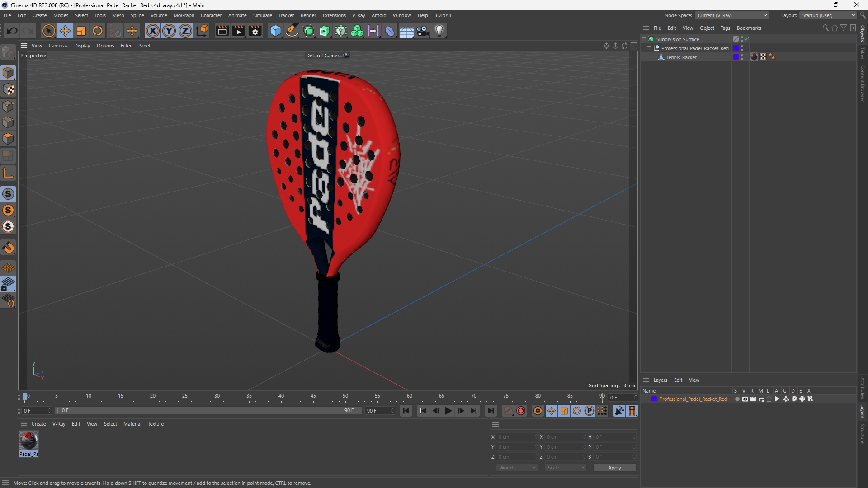The width and height of the screenshot is (868, 488).
Task: Open Edit Render Settings icon
Action: (x=255, y=31)
